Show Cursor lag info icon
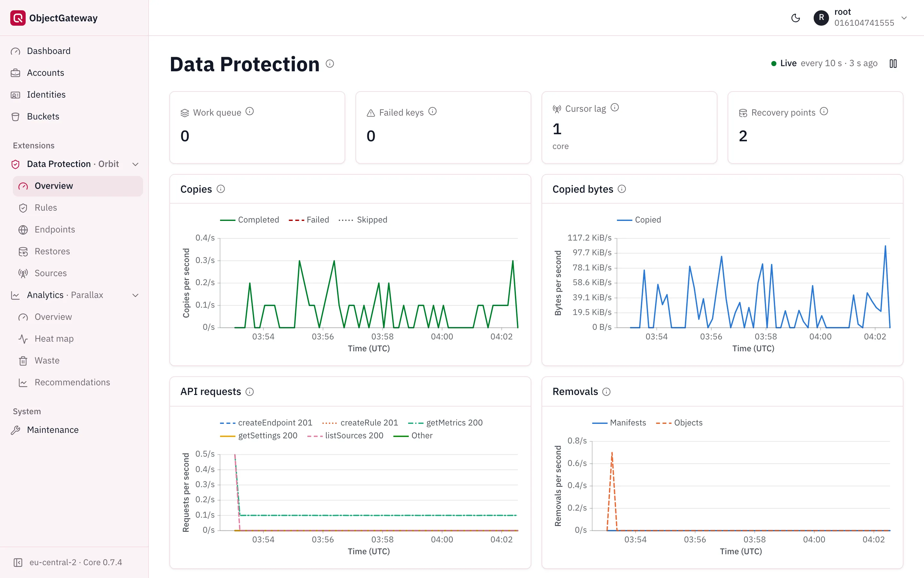Viewport: 924px width, 578px height. (x=614, y=108)
